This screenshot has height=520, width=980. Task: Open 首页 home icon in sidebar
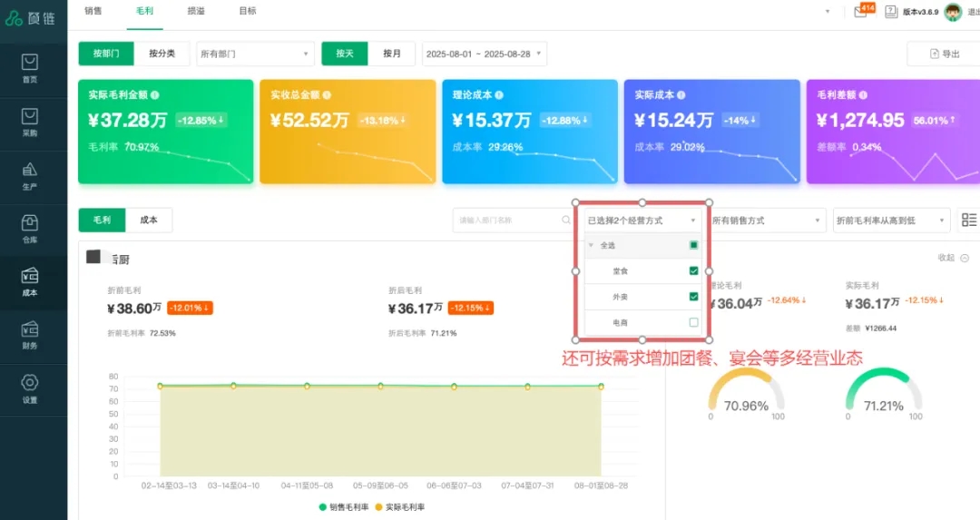coord(30,63)
